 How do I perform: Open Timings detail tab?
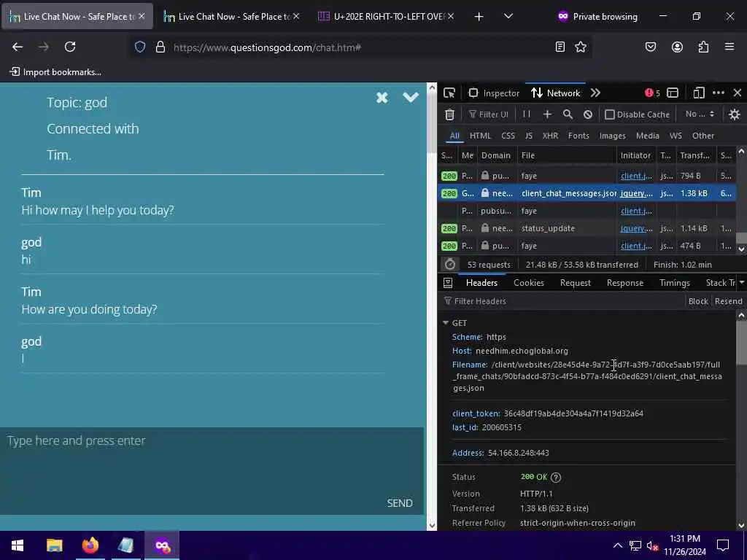675,283
